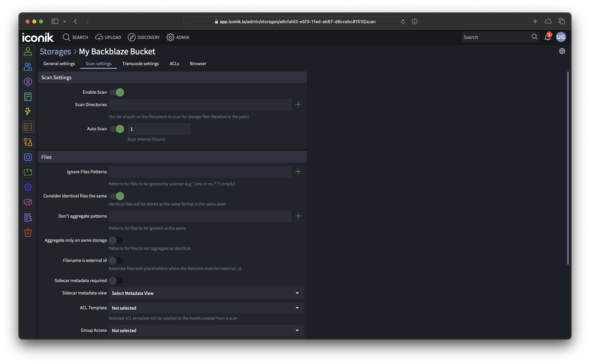The width and height of the screenshot is (590, 364).
Task: Click the Scan Interval hours field
Action: click(159, 129)
